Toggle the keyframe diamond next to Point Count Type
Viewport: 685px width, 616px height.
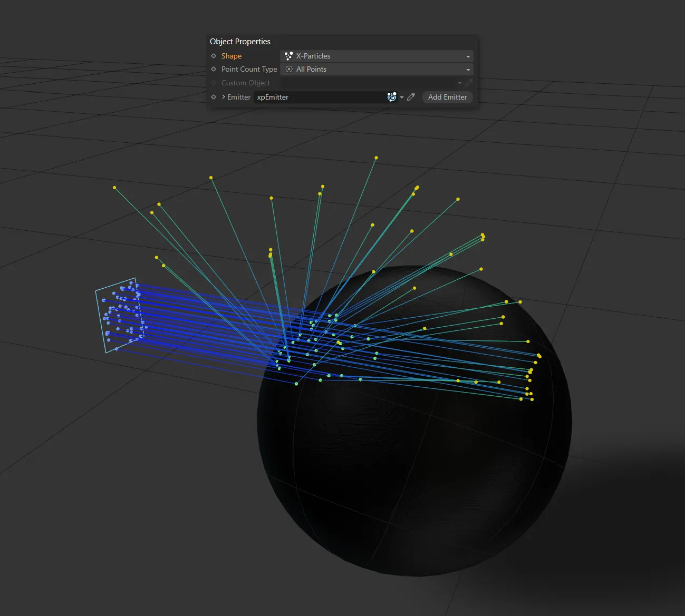[214, 69]
